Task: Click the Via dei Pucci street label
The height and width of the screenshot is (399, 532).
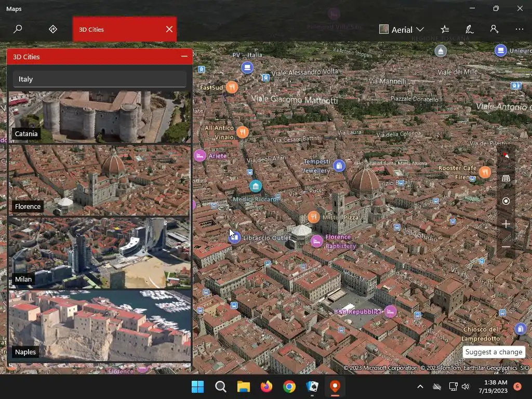Action: (x=306, y=192)
